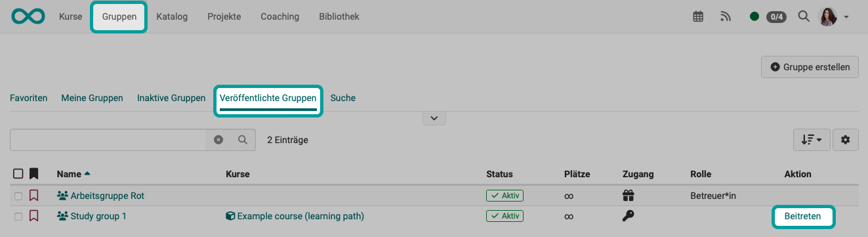The width and height of the screenshot is (868, 237).
Task: Open the calendar icon in top bar
Action: coord(698,16)
